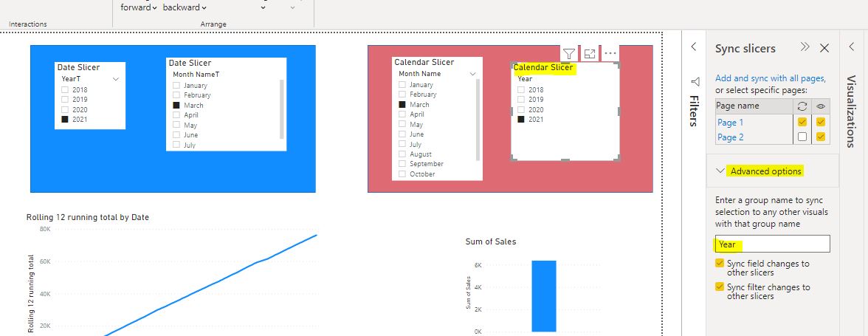This screenshot has width=868, height=336.
Task: Uncheck March in the Month NameT slicer
Action: [176, 105]
